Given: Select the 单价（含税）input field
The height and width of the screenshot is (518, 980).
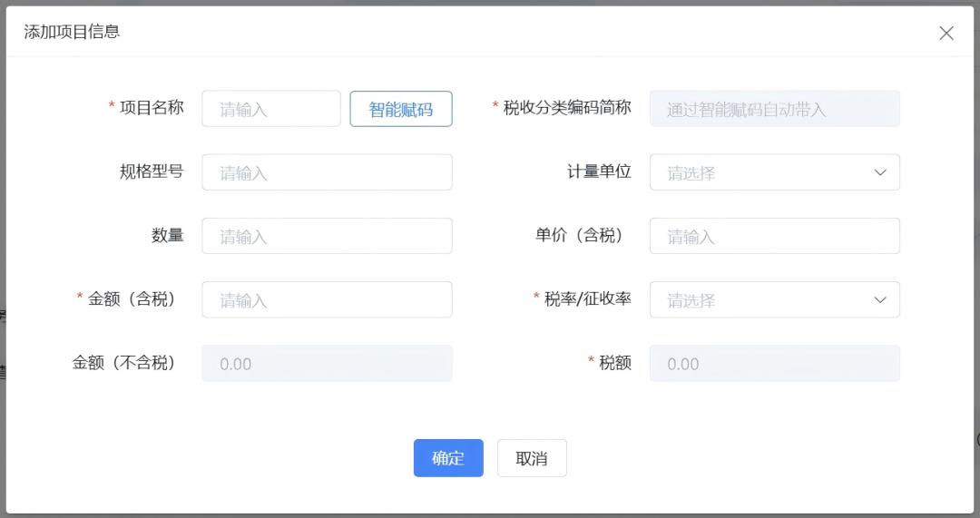Looking at the screenshot, I should 774,236.
